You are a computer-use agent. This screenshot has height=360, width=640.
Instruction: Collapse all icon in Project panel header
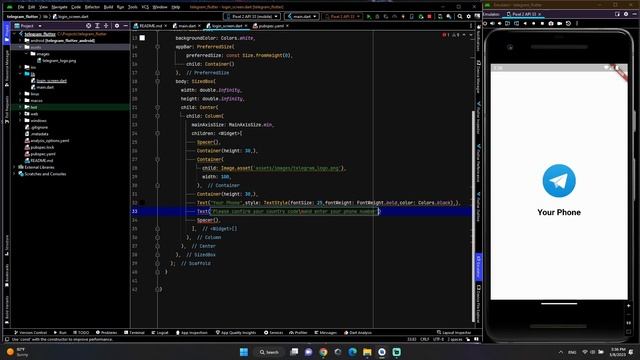coord(106,26)
